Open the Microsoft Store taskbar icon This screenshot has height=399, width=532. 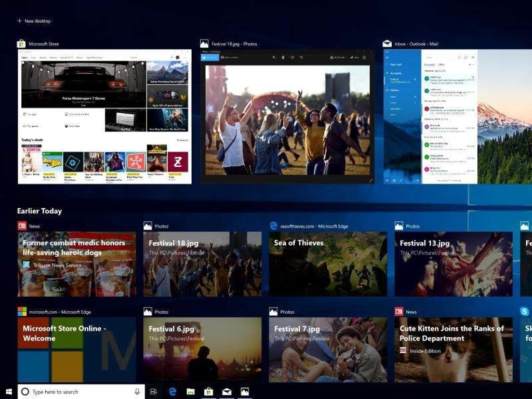coord(209,392)
